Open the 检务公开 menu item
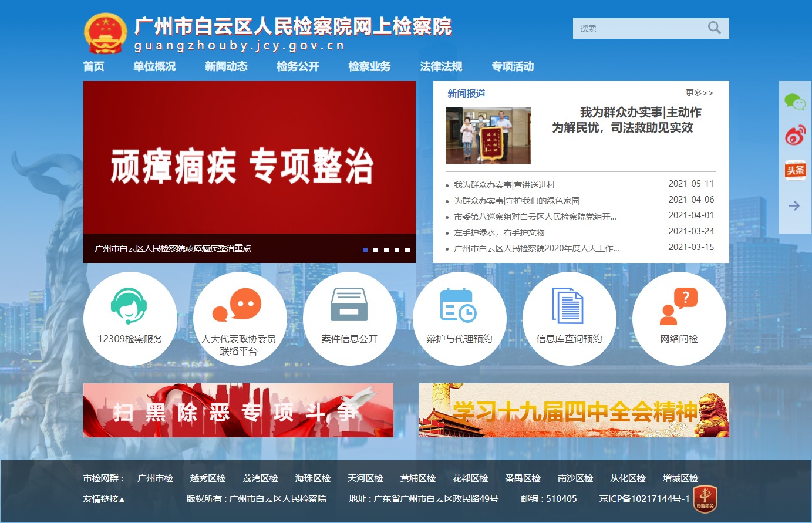The image size is (812, 523). pos(298,66)
